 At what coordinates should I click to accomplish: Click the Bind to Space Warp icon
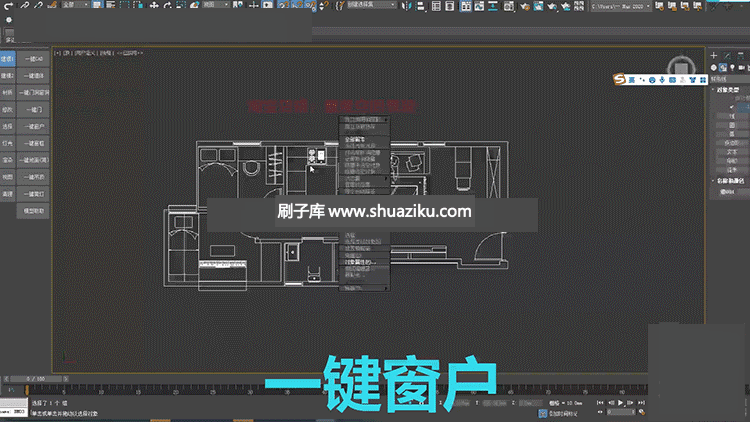click(x=52, y=5)
